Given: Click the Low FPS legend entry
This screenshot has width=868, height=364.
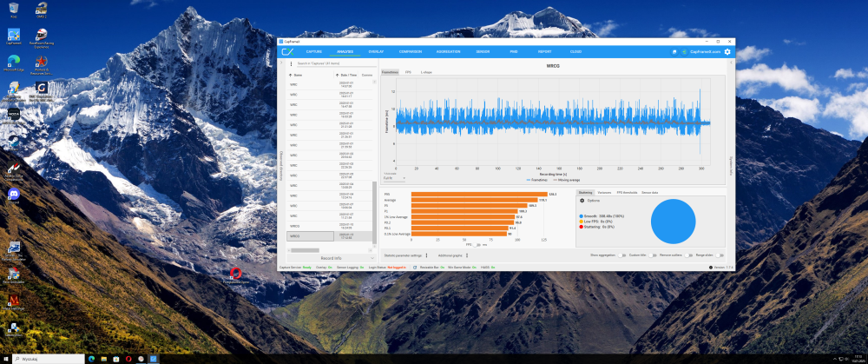Looking at the screenshot, I should (x=595, y=221).
